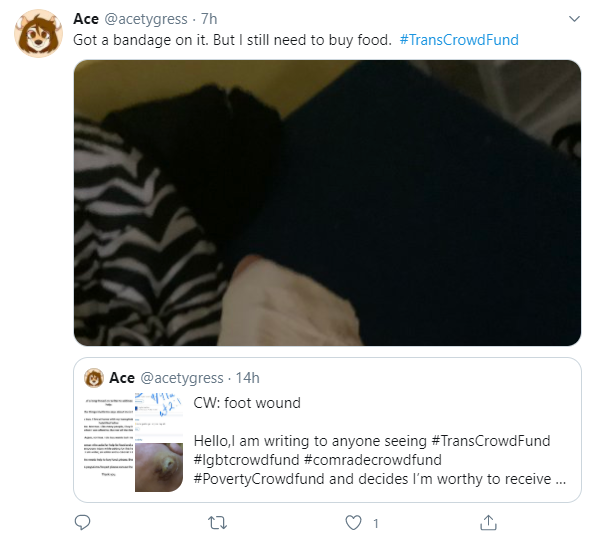Viewport: 594px width, 540px height.
Task: Open the quoted tweet's text document thumbnail
Action: [x=109, y=443]
